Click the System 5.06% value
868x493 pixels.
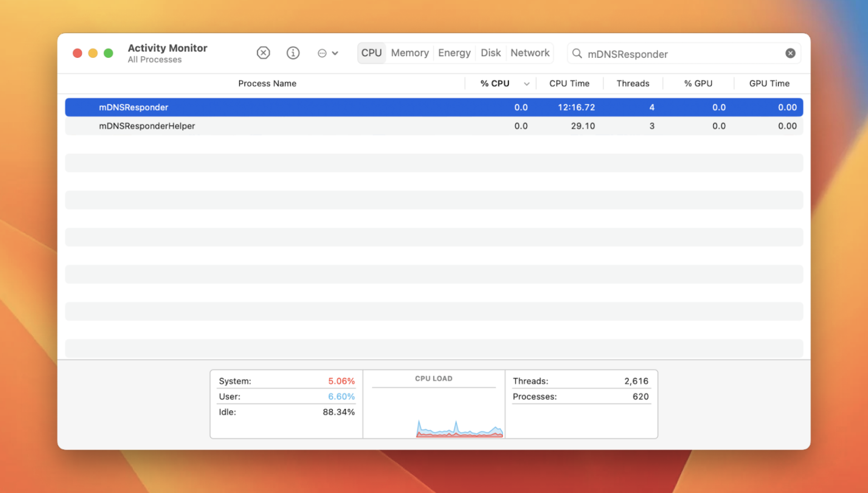pos(341,381)
